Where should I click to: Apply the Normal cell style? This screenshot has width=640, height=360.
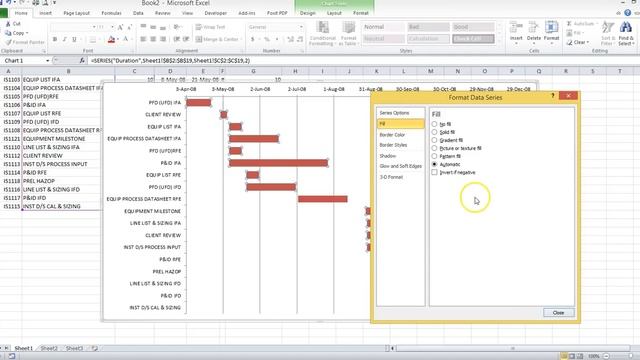[x=383, y=27]
